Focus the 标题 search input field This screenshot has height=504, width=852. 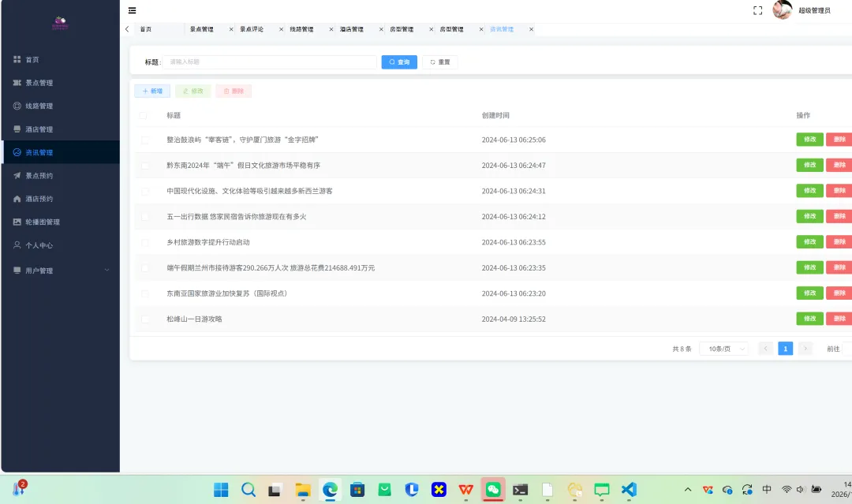pos(270,62)
